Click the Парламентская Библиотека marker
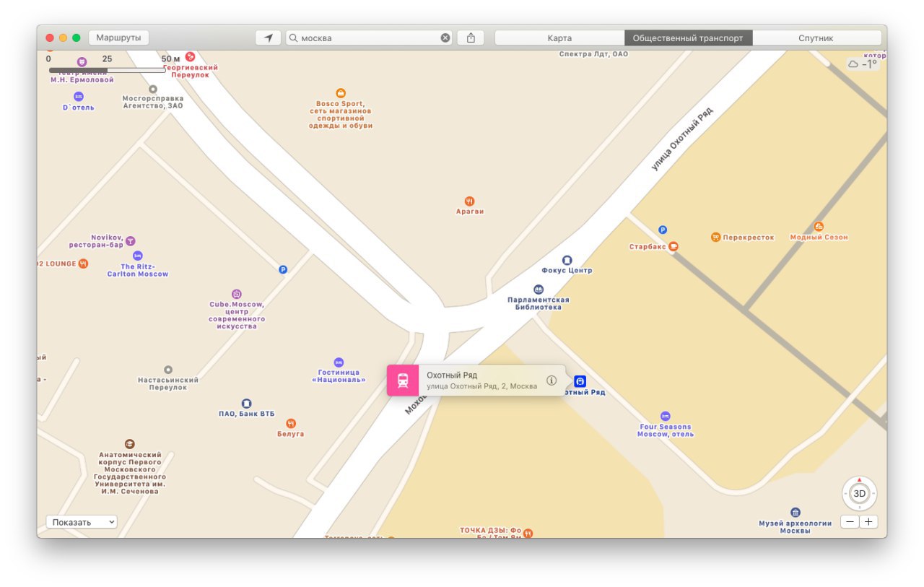This screenshot has width=924, height=587. pyautogui.click(x=539, y=290)
